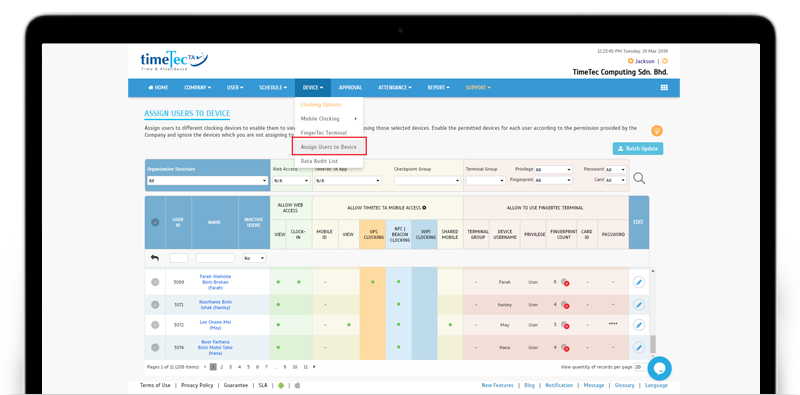Screen dimensions: 800x395
Task: Open the SCHEDULE menu
Action: [x=273, y=88]
